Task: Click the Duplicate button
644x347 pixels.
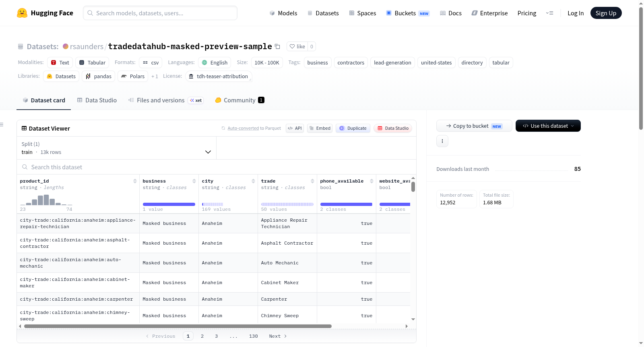Action: [x=353, y=128]
